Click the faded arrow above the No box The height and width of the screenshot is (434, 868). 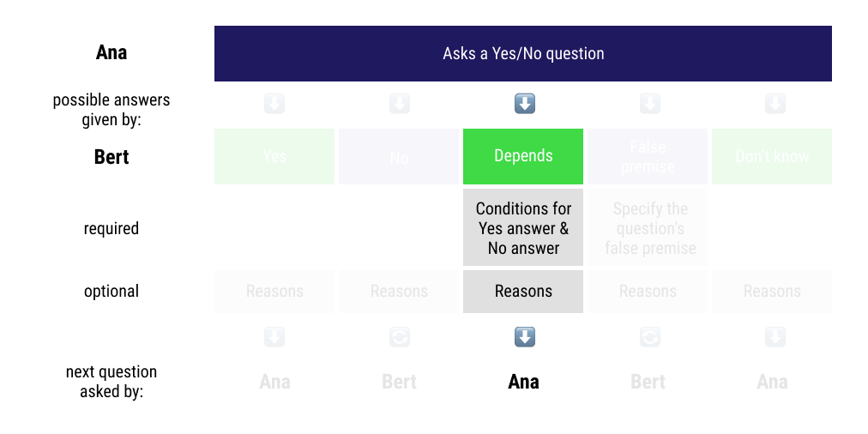[x=400, y=104]
